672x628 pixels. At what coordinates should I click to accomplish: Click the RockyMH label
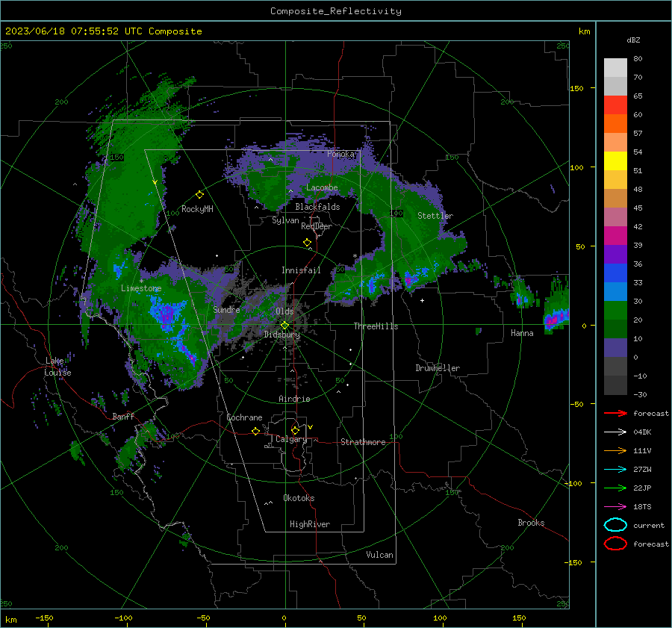pyautogui.click(x=197, y=209)
